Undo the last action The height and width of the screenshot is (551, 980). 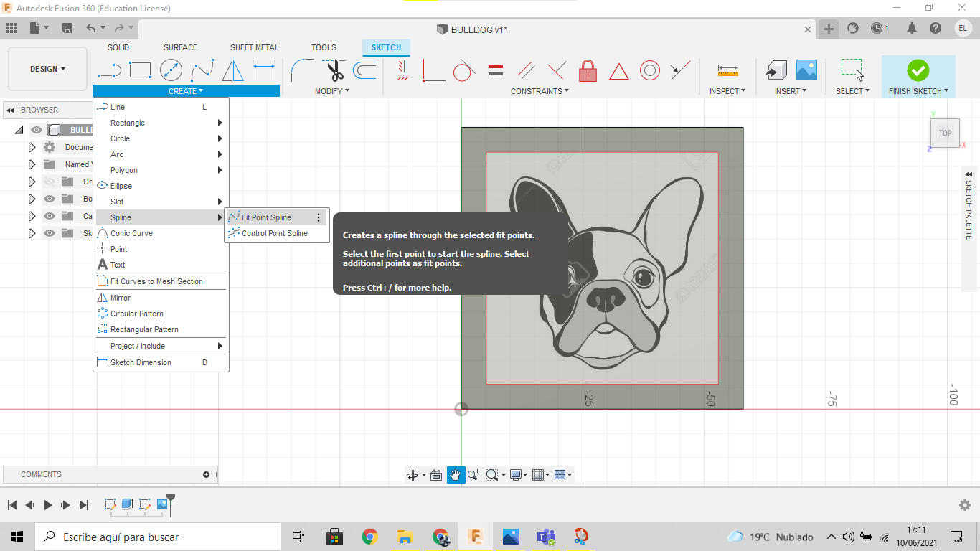[x=90, y=28]
